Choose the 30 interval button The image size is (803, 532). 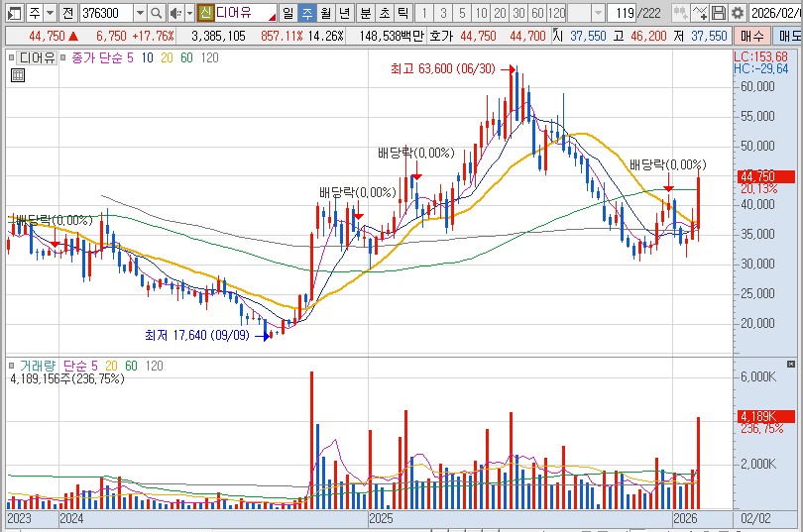point(518,13)
